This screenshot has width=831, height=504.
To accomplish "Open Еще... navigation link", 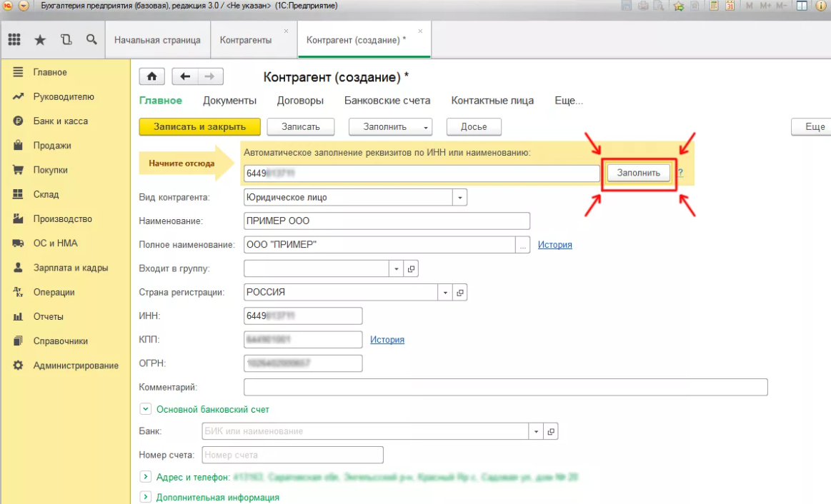I will pos(569,101).
